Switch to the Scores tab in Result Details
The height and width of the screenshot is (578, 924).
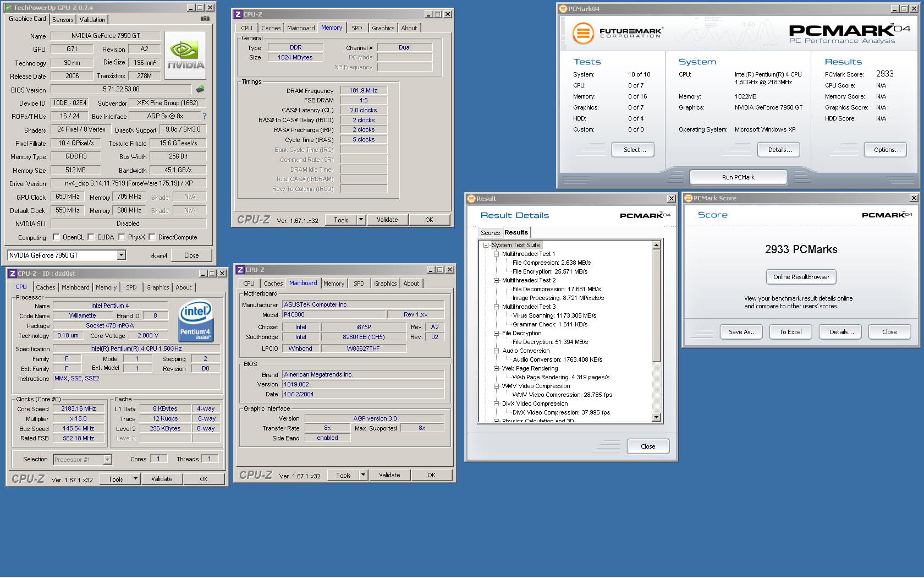tap(490, 233)
